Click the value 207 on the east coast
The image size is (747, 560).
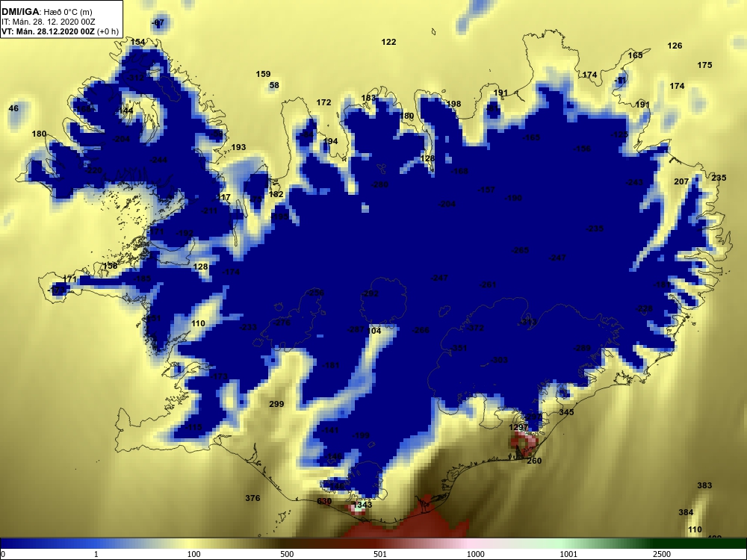(x=681, y=181)
